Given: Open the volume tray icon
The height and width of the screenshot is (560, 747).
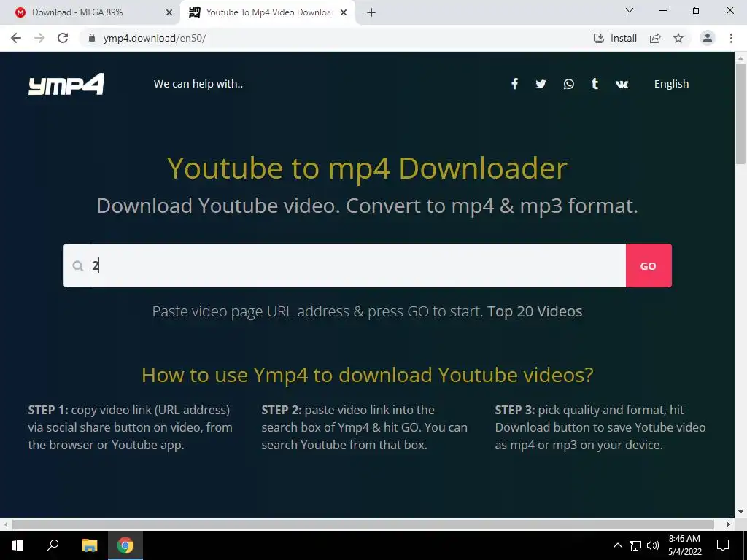Looking at the screenshot, I should click(x=653, y=545).
